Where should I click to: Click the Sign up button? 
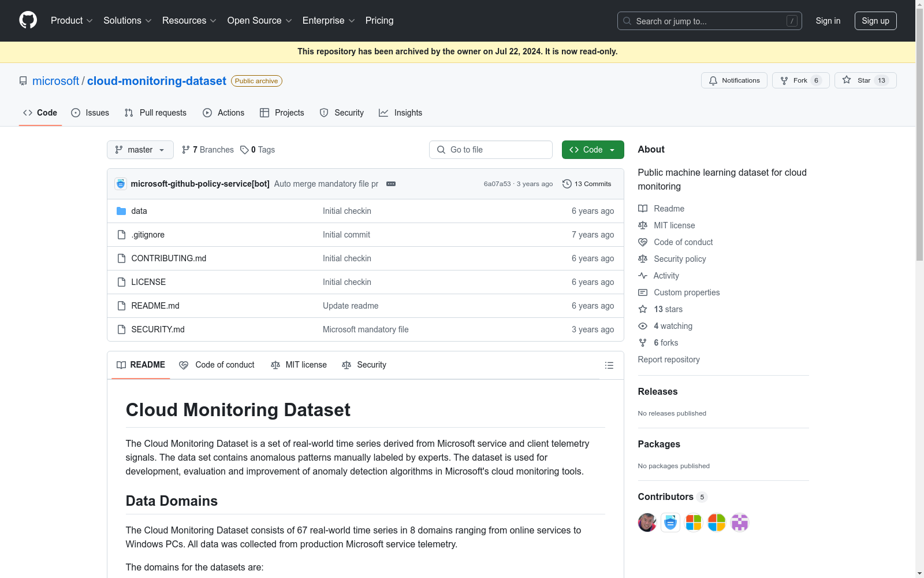coord(875,21)
